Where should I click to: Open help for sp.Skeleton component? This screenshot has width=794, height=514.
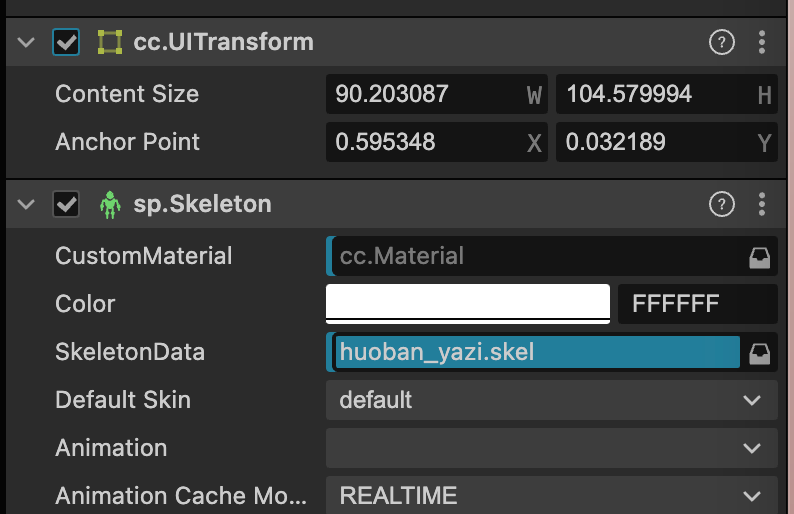click(x=721, y=204)
